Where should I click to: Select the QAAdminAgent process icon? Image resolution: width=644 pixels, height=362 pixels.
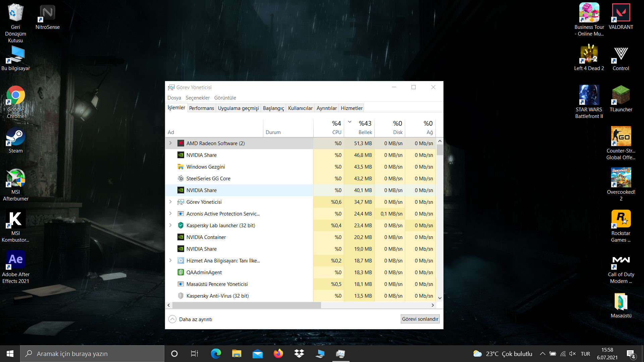coord(180,273)
